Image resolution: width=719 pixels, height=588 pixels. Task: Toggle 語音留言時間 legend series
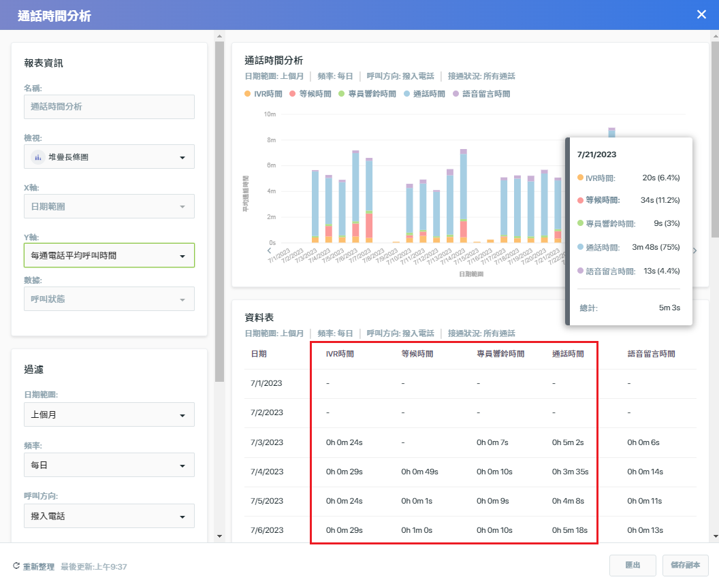pyautogui.click(x=481, y=94)
